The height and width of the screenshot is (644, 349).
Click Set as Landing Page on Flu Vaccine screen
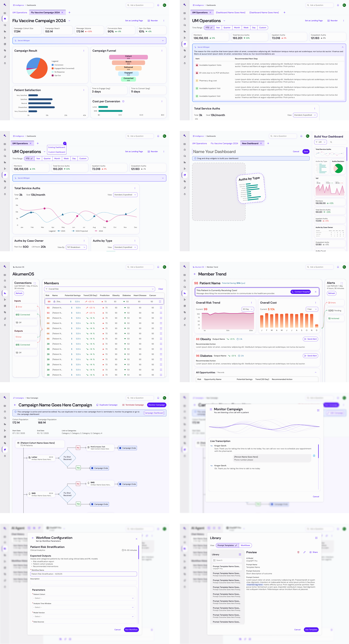pyautogui.click(x=134, y=21)
